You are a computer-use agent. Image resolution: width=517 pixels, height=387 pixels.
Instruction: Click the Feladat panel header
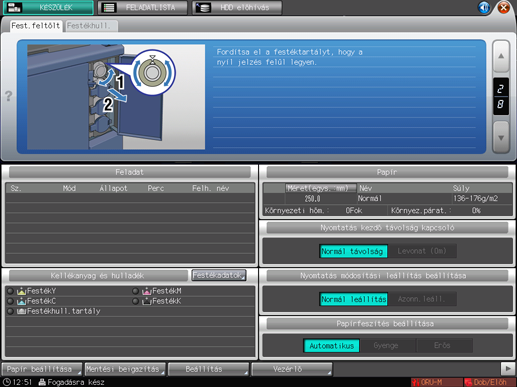[130, 172]
